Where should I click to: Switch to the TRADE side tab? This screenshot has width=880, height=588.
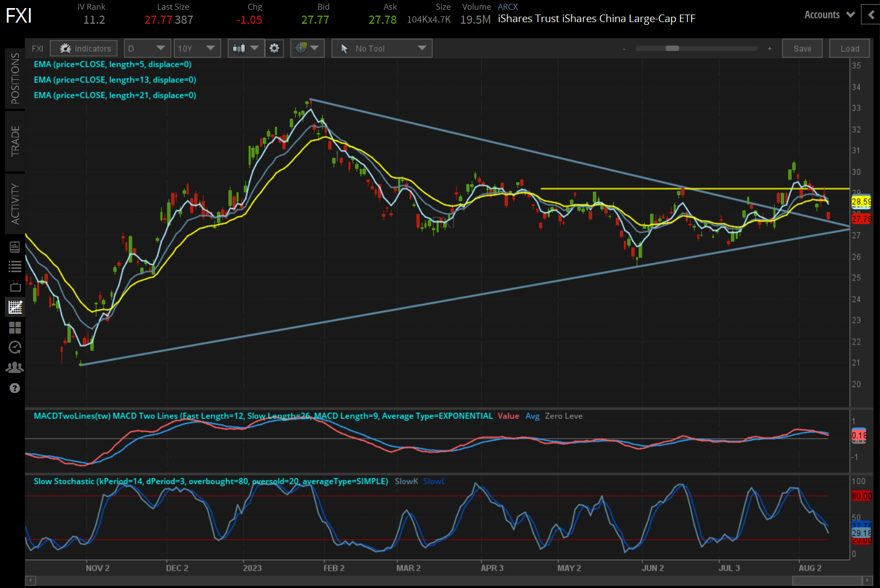pyautogui.click(x=15, y=141)
